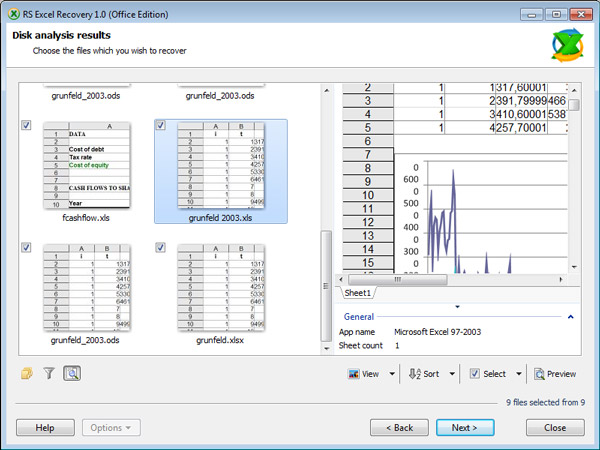Image resolution: width=600 pixels, height=450 pixels.
Task: Click the folder icon in the bottom-left toolbar
Action: [27, 374]
